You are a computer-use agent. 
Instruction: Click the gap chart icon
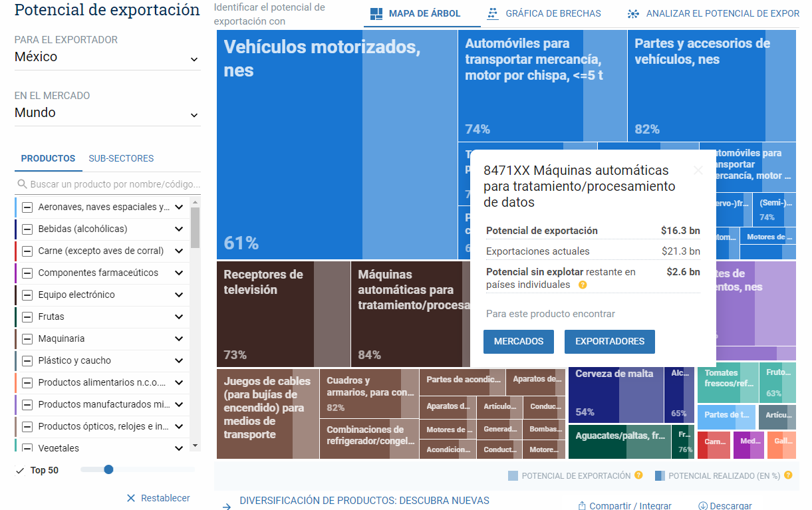click(493, 14)
